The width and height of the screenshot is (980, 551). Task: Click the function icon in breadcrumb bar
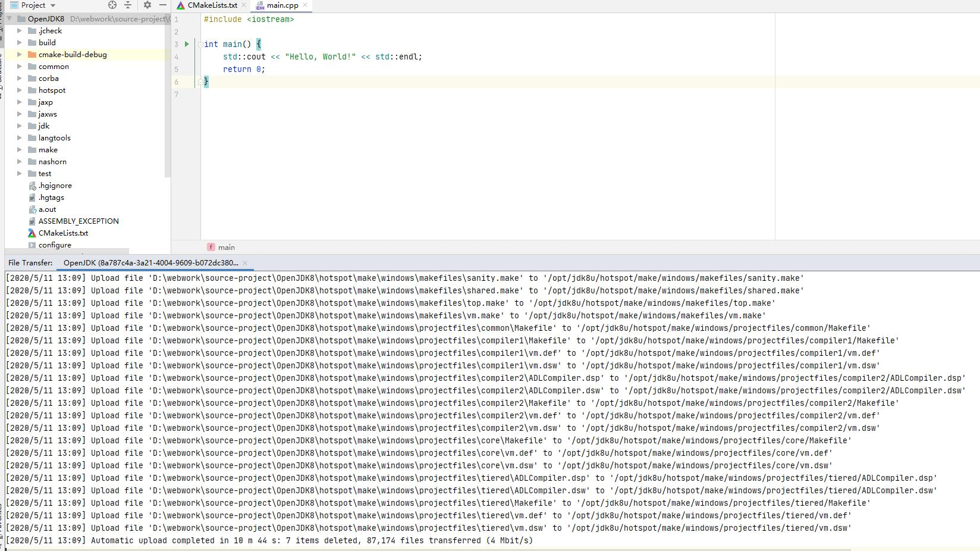pyautogui.click(x=211, y=247)
